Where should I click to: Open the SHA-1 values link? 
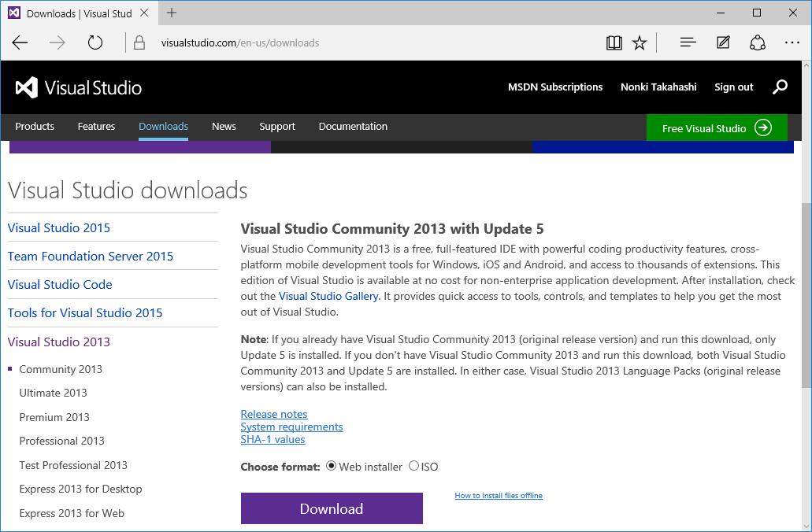tap(273, 439)
